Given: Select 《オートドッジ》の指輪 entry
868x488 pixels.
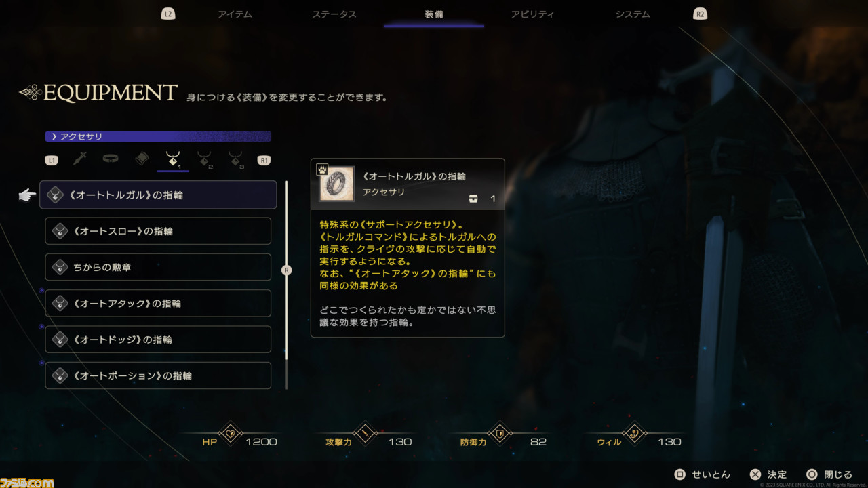Looking at the screenshot, I should (x=158, y=340).
